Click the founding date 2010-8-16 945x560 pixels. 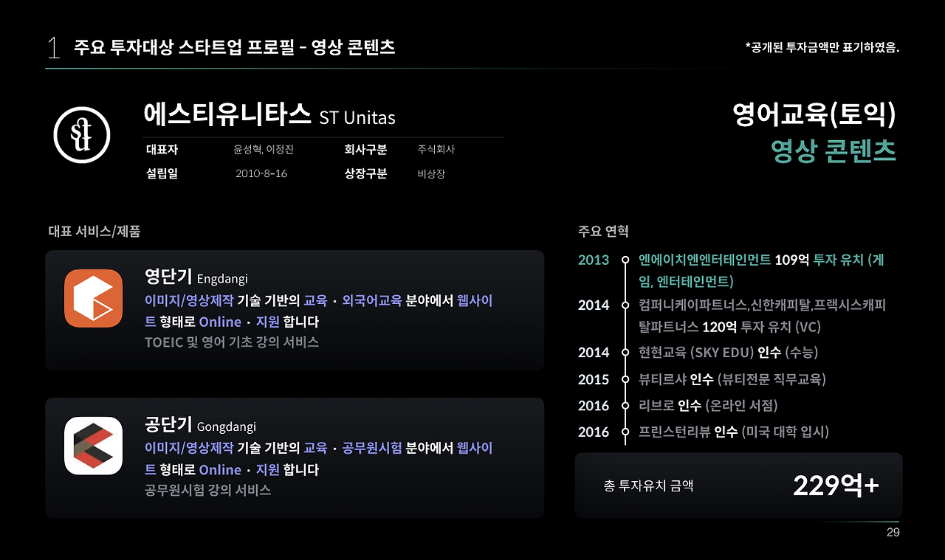[x=261, y=174]
